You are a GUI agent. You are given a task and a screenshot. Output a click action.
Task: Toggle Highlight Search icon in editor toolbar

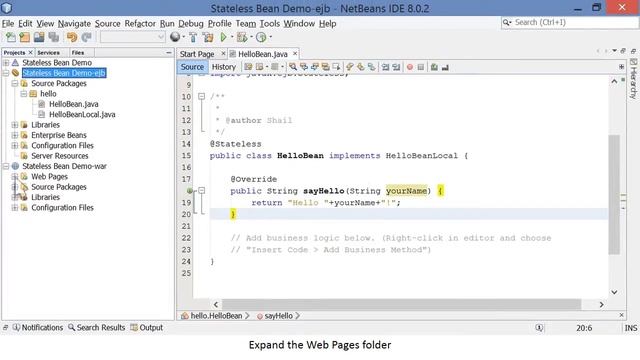(325, 67)
